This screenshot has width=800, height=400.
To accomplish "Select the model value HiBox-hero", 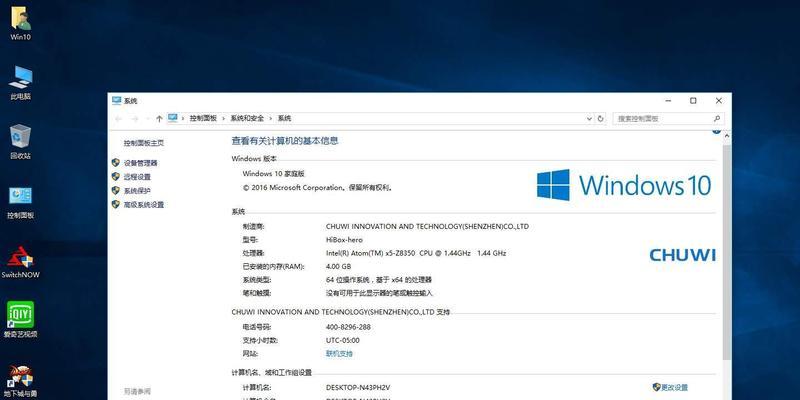I will pos(344,240).
